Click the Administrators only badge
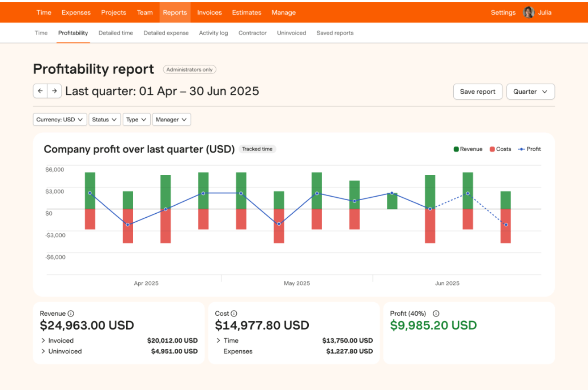Image resolution: width=588 pixels, height=392 pixels. pyautogui.click(x=190, y=69)
